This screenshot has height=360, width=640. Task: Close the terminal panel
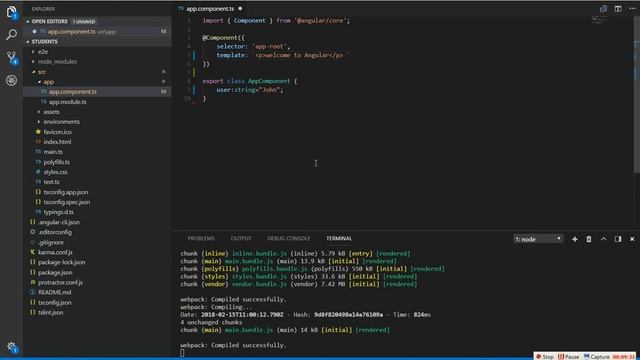(632, 239)
